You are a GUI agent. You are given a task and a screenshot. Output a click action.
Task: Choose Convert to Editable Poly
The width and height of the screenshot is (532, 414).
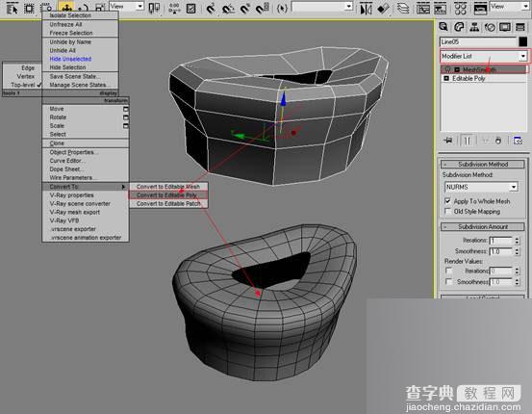[x=167, y=194]
